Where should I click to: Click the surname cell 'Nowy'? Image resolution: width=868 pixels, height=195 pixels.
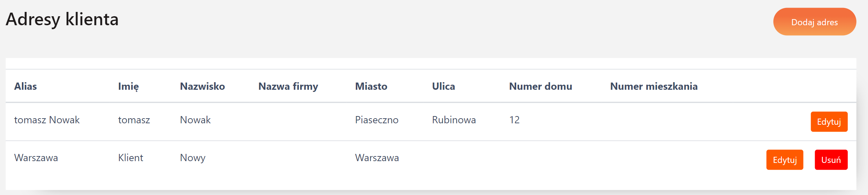[192, 158]
